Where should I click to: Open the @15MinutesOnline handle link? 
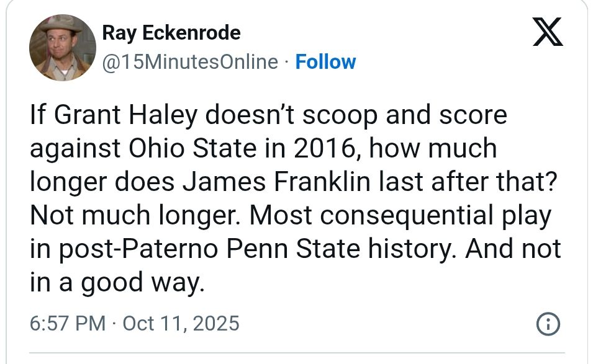[x=190, y=62]
